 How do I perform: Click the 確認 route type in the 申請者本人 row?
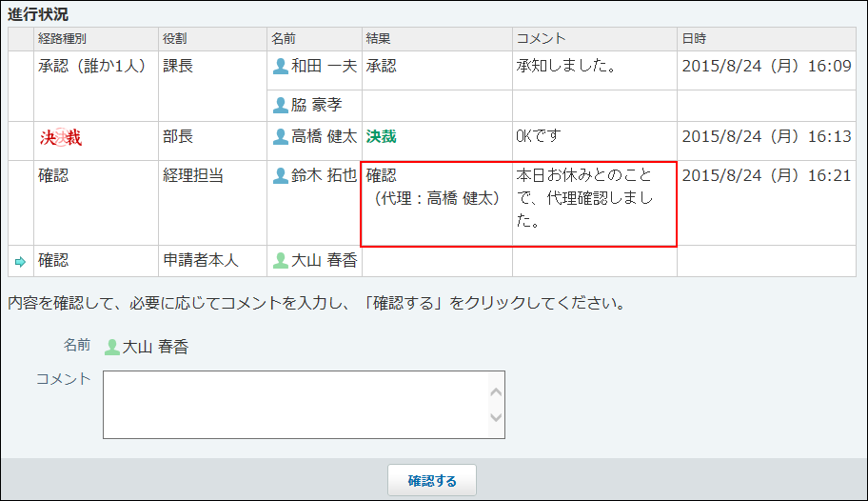pyautogui.click(x=53, y=260)
